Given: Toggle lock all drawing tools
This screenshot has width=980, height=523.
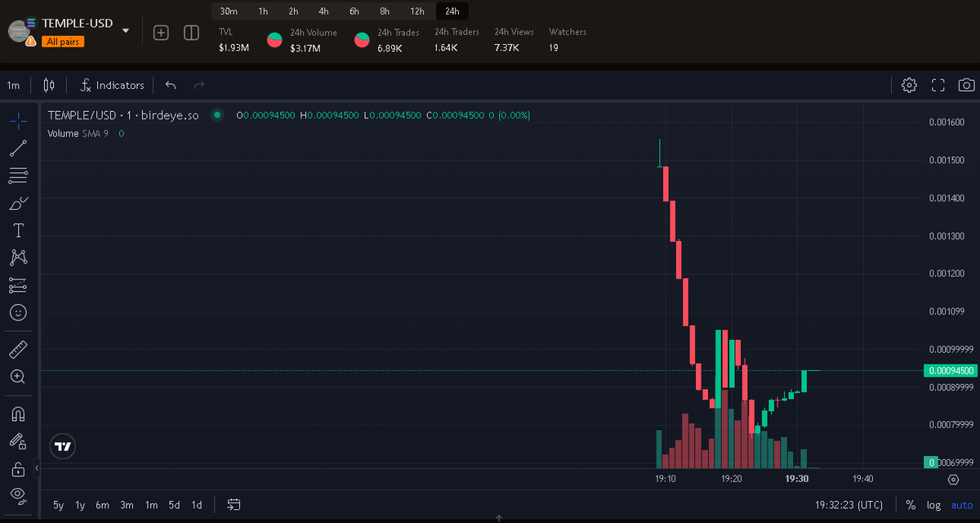Looking at the screenshot, I should point(18,469).
